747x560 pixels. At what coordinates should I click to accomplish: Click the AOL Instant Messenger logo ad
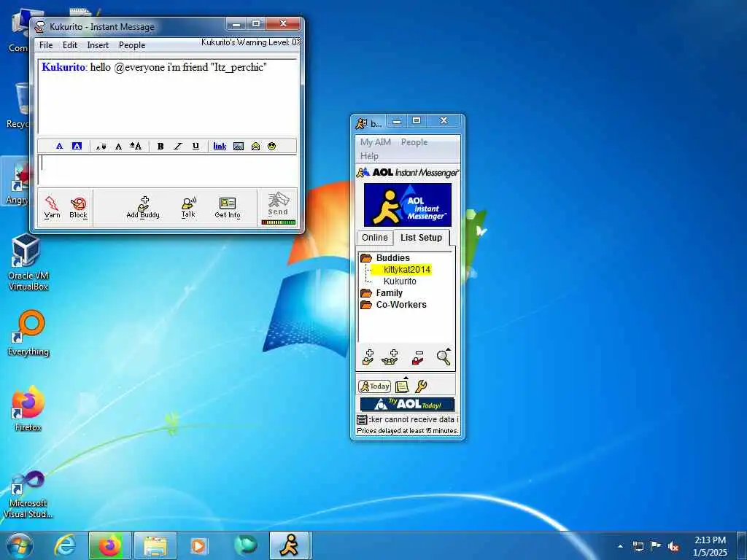(407, 205)
